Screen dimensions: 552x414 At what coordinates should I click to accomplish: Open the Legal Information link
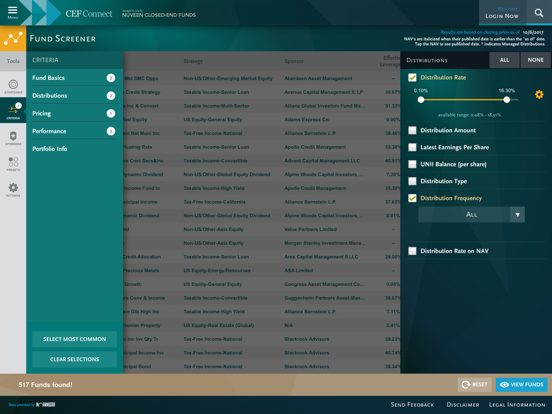tap(517, 404)
